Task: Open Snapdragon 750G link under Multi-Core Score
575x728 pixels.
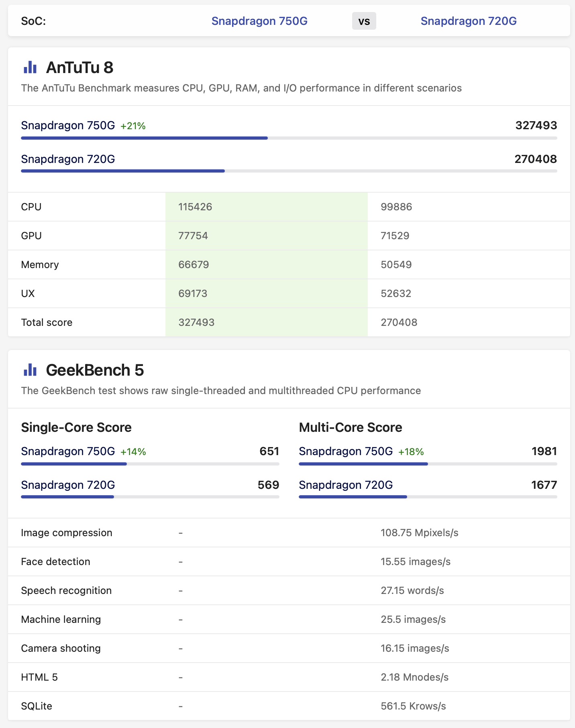Action: click(x=346, y=451)
